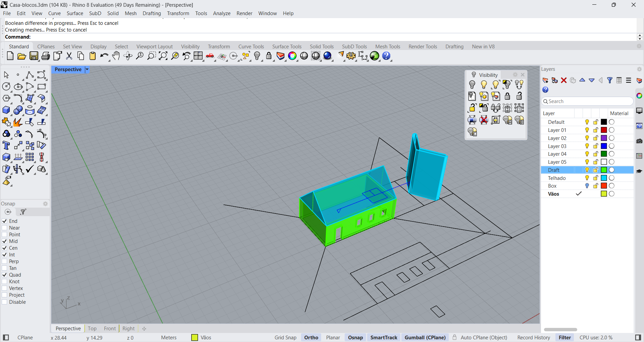644x342 pixels.
Task: Open the Perspective viewport dropdown arrow
Action: [87, 69]
